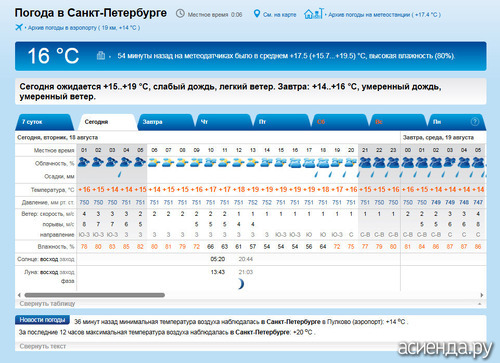Click the clock icon beside Местное время
The height and width of the screenshot is (363, 500).
click(x=180, y=14)
